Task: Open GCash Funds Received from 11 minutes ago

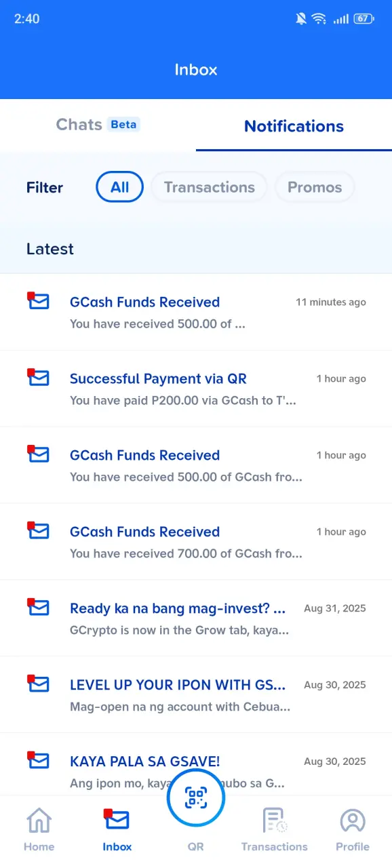Action: point(196,312)
